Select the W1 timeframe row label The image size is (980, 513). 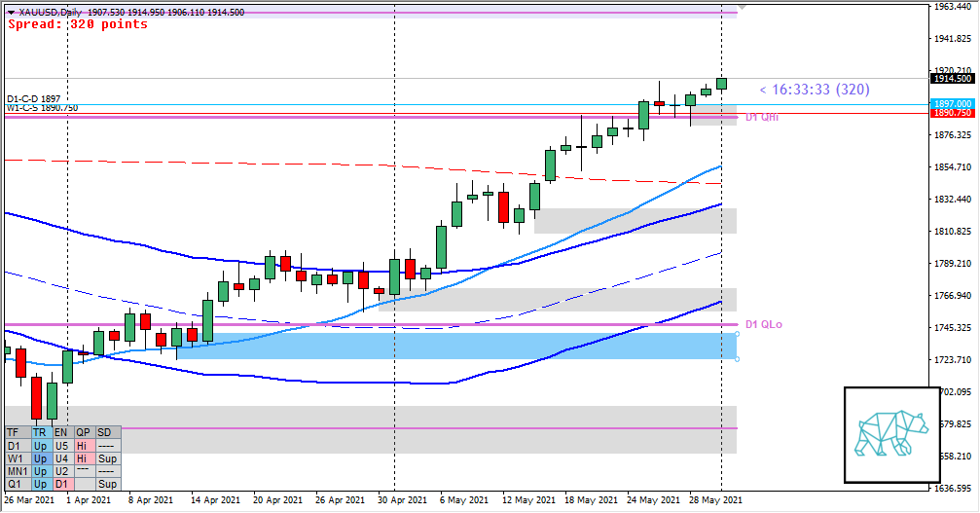tap(17, 458)
